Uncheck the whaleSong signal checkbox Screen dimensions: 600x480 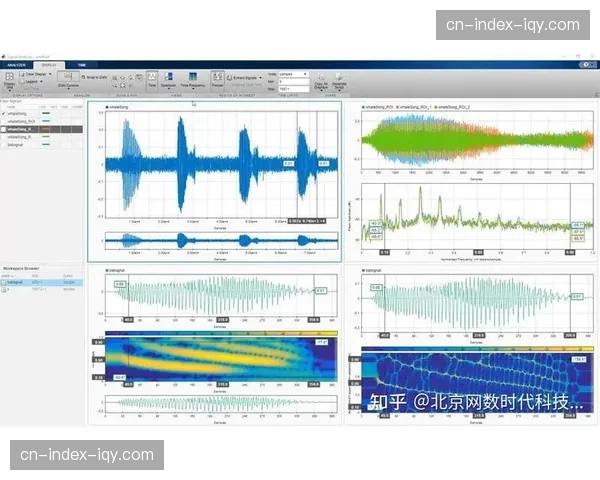click(x=4, y=113)
